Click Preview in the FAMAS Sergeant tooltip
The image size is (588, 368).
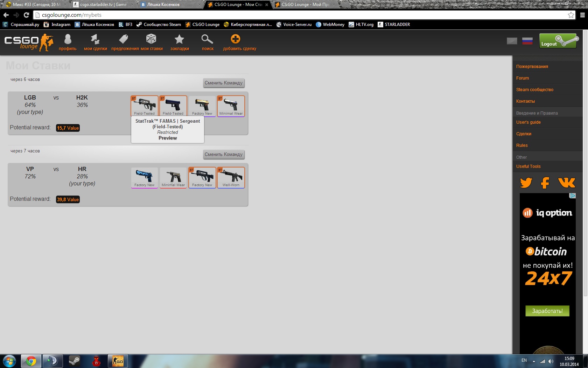tap(168, 138)
